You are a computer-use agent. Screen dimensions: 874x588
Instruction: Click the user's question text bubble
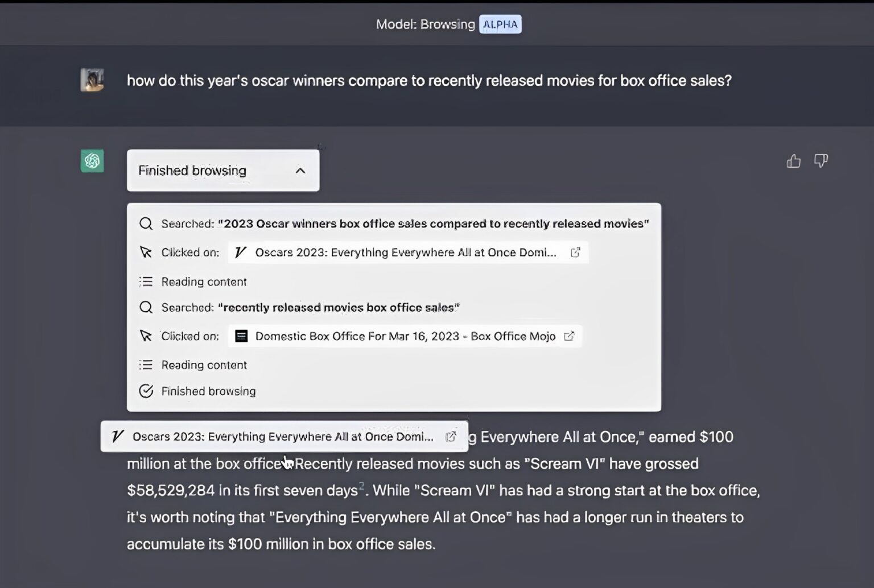click(429, 80)
